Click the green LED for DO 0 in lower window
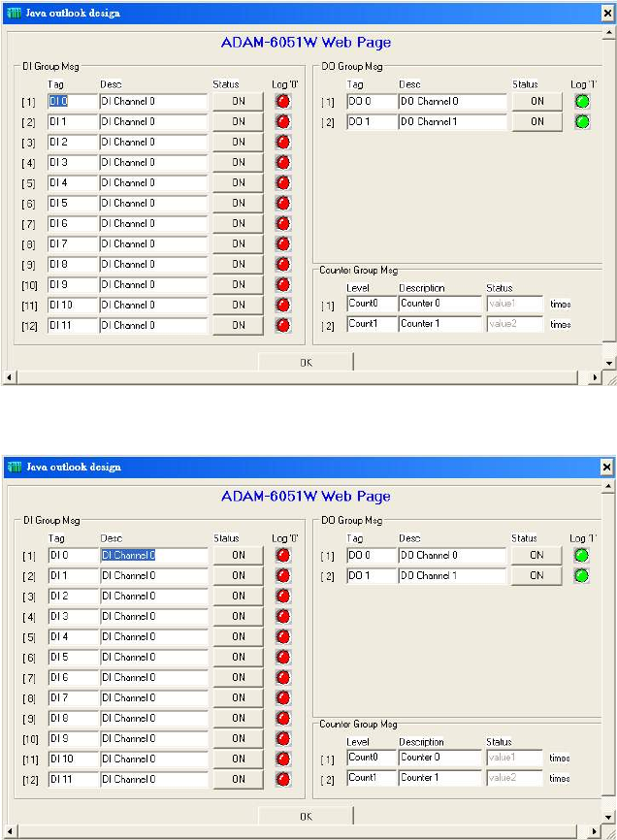 [582, 556]
